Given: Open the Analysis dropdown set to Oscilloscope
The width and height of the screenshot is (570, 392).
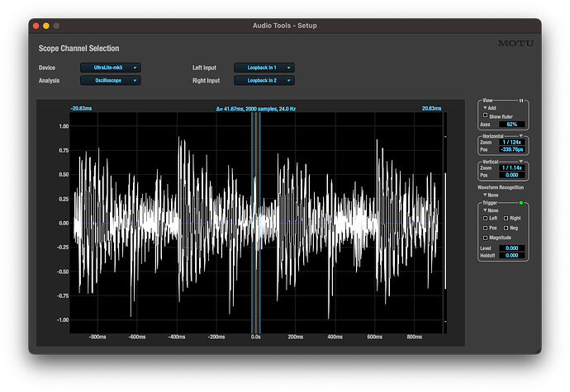Looking at the screenshot, I should point(111,81).
